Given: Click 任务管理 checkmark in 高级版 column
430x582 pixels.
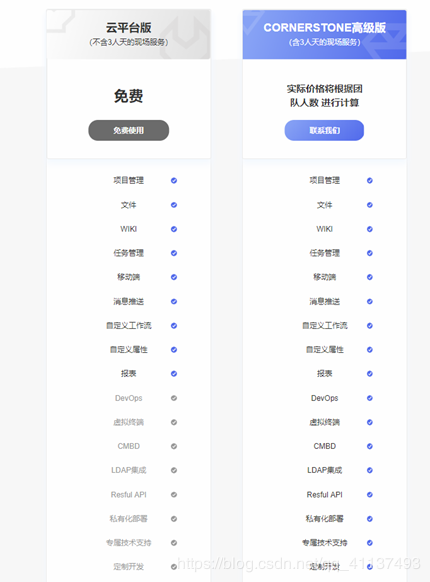Looking at the screenshot, I should [x=369, y=253].
